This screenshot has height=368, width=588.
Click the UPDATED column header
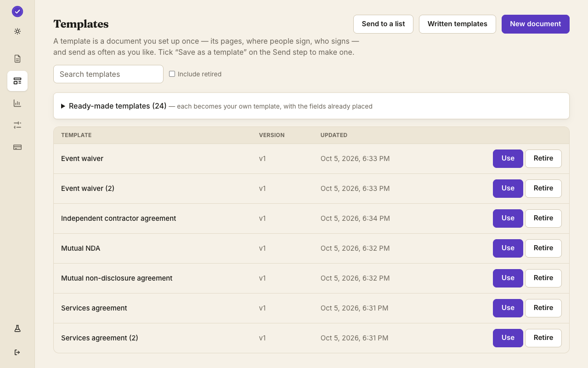(334, 135)
